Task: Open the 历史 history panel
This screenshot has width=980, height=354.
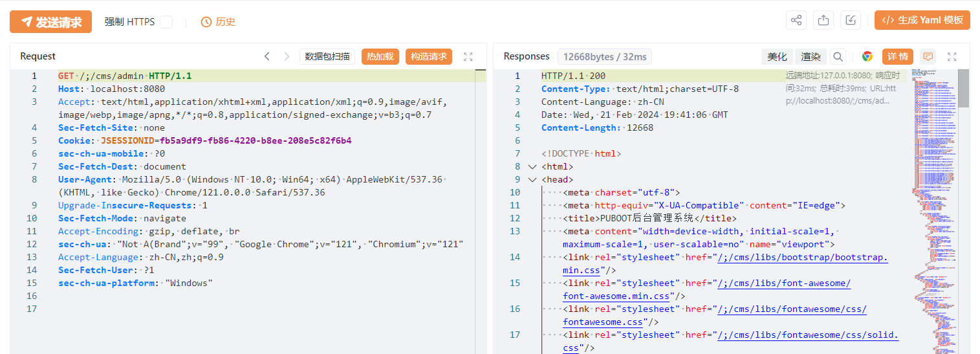Action: [218, 22]
